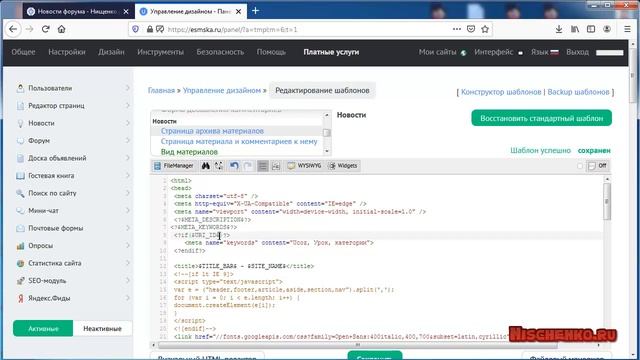Tick the checkbox beside the Off switch

[x=580, y=166]
